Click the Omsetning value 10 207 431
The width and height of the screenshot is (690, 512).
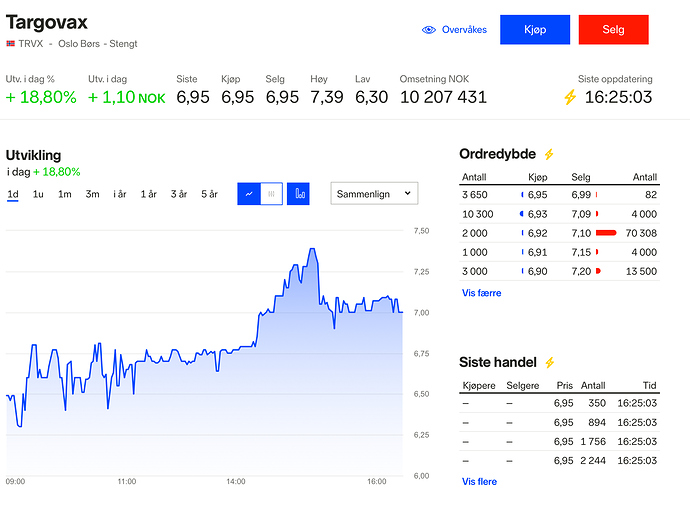coord(443,97)
